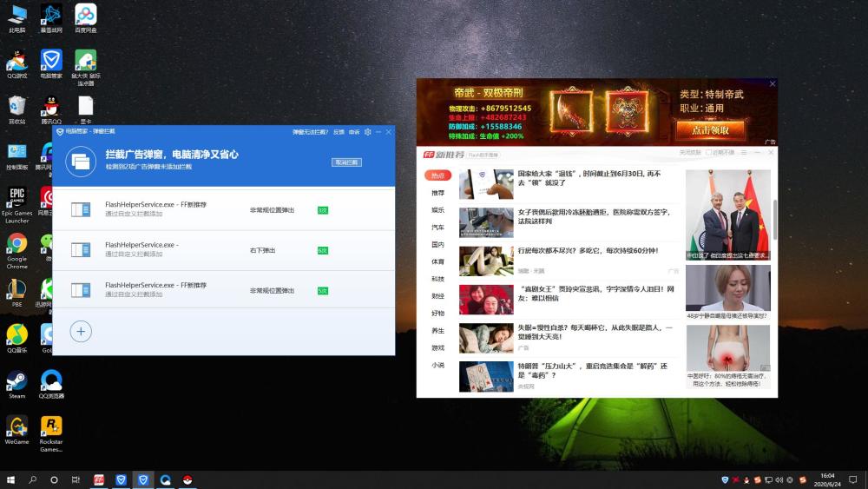The width and height of the screenshot is (868, 489).
Task: Open the settings gear in 电脑管家 title bar
Action: [x=367, y=132]
